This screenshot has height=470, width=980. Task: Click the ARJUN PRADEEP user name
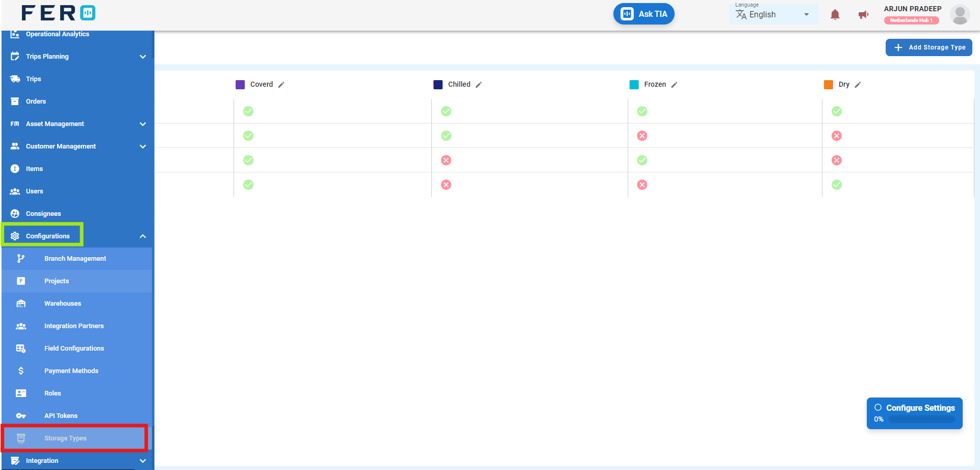coord(912,9)
